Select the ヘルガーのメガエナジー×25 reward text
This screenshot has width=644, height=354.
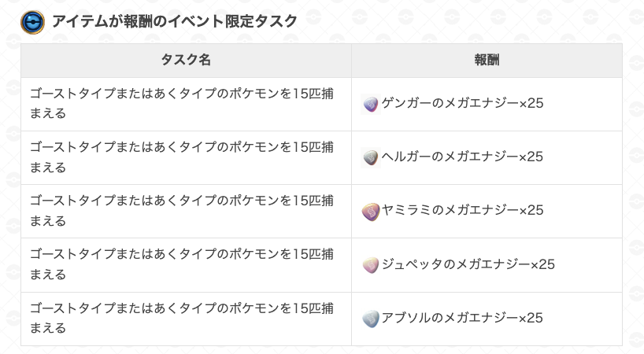coord(462,157)
